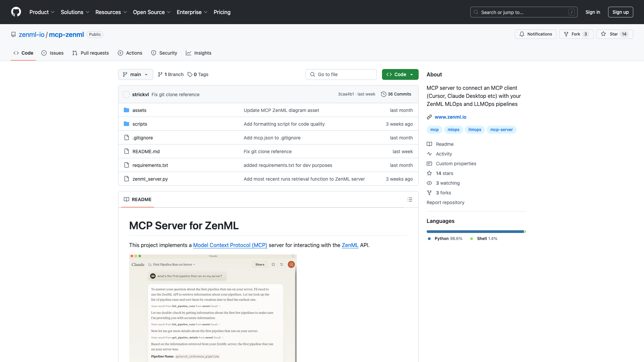The height and width of the screenshot is (362, 644).
Task: Open the Resources menu
Action: [111, 12]
